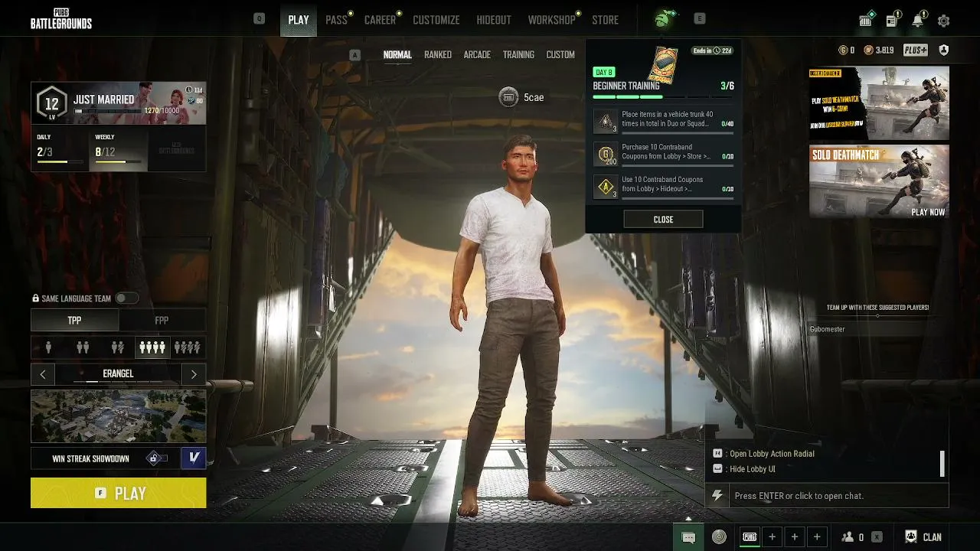
Task: Select Duo two-player team size
Action: (x=83, y=347)
